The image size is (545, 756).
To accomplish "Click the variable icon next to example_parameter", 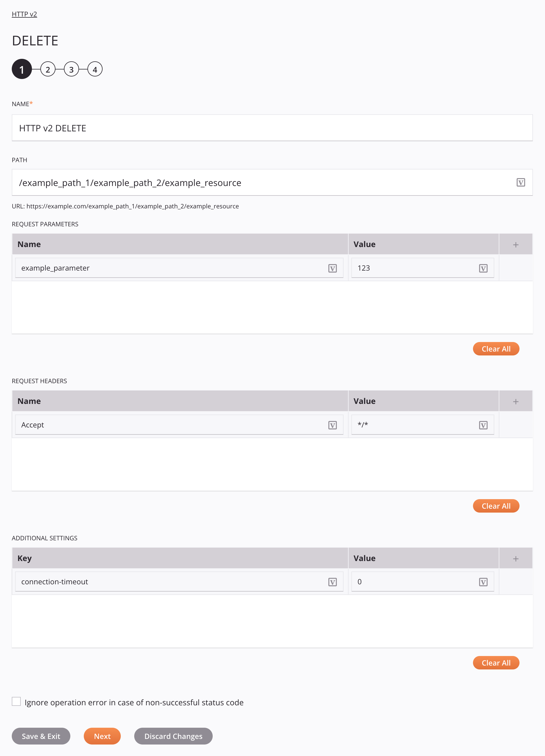I will point(332,268).
